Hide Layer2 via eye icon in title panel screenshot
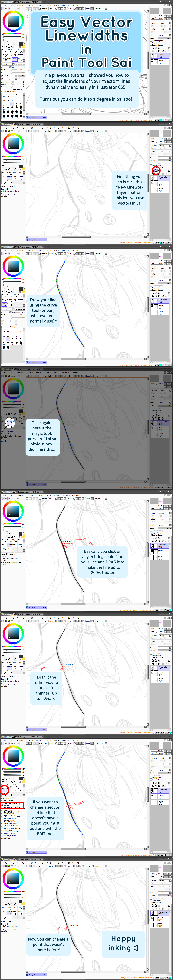 coord(152,55)
